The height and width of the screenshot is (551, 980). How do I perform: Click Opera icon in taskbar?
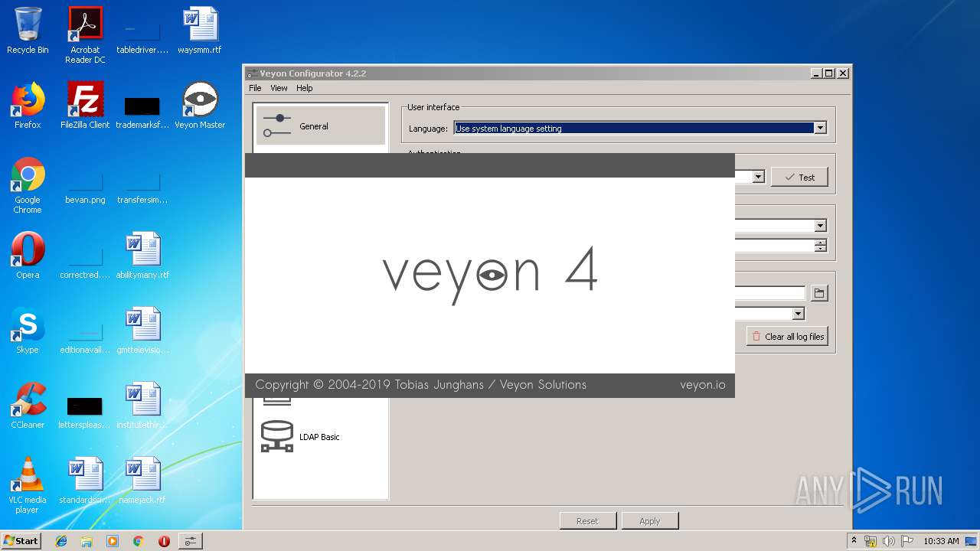click(164, 541)
